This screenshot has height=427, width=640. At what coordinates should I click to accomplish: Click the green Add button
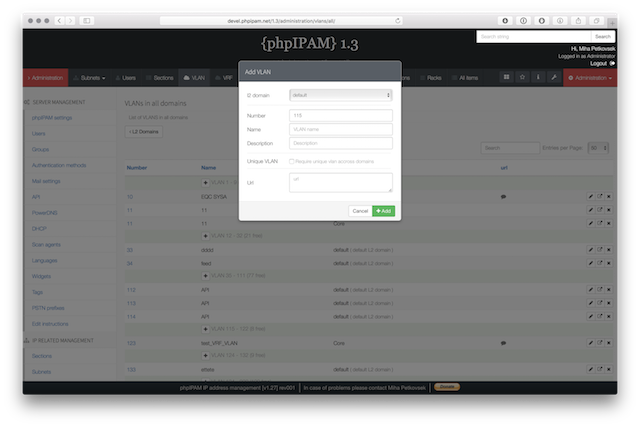click(x=384, y=211)
